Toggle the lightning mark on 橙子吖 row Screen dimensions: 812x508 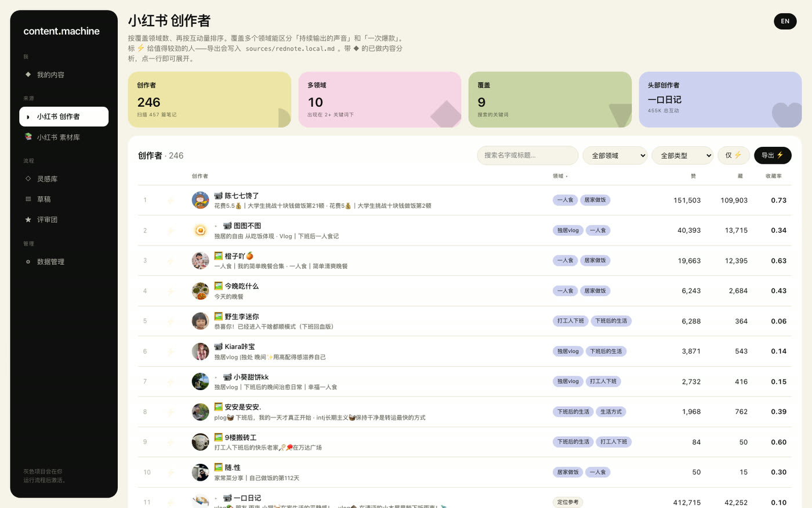pyautogui.click(x=171, y=261)
